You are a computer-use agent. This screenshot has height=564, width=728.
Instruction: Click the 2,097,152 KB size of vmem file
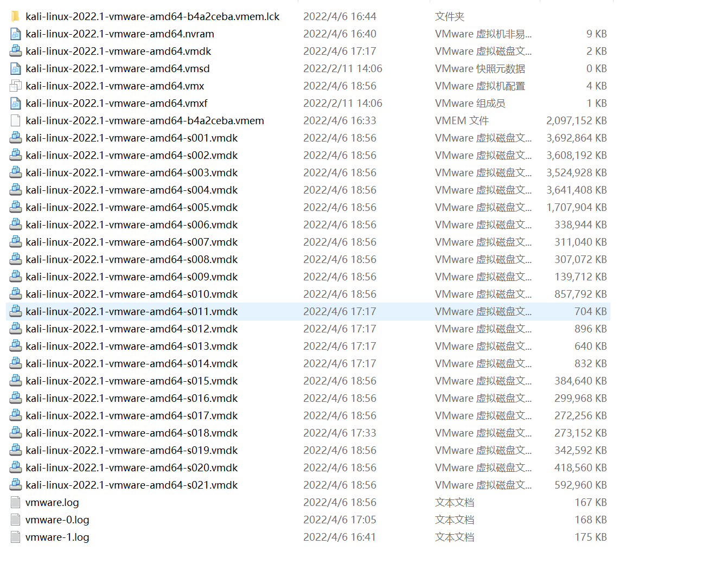click(x=576, y=120)
